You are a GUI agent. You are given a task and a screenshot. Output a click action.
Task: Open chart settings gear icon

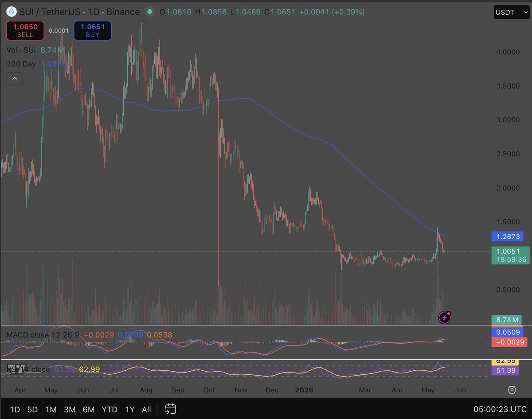512,390
